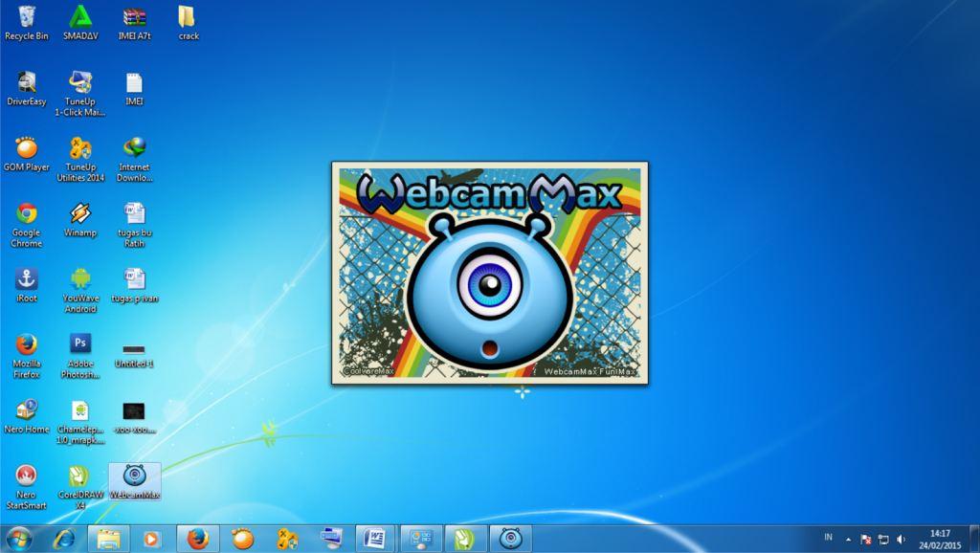Select the IMEI A7t archive icon
The width and height of the screenshot is (980, 553).
click(134, 23)
